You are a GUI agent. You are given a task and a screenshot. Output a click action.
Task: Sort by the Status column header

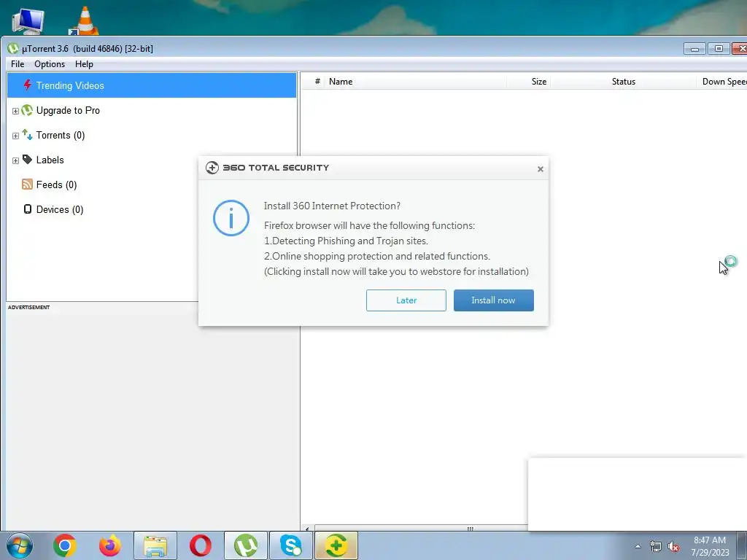click(624, 82)
